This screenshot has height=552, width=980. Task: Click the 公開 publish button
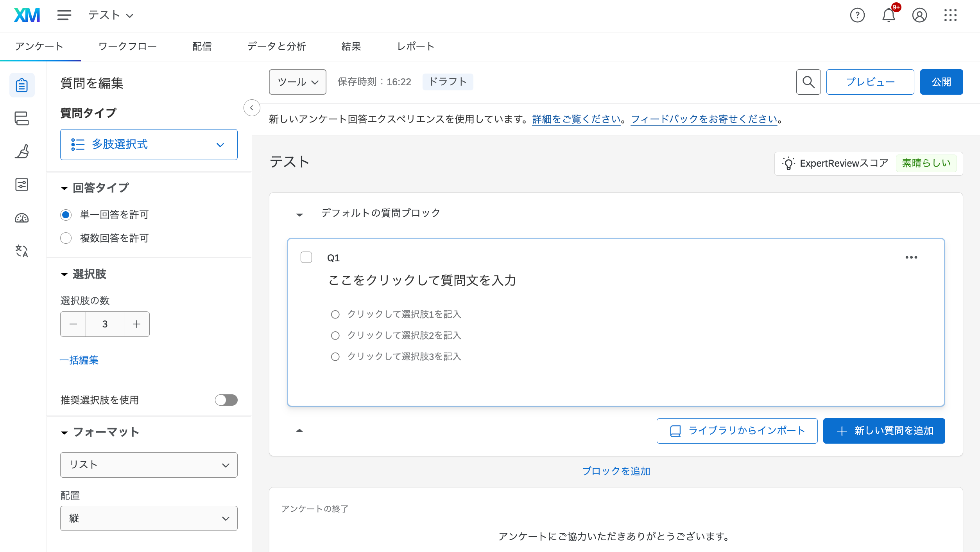click(941, 82)
